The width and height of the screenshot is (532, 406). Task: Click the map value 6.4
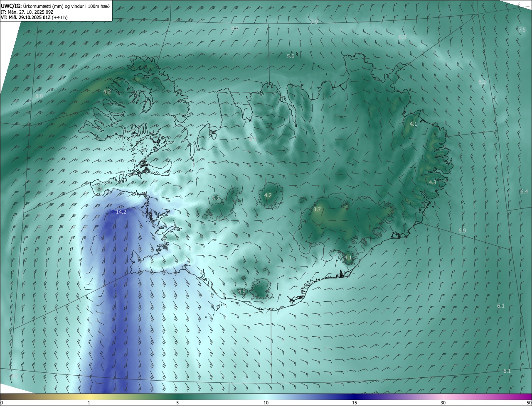[x=524, y=192]
